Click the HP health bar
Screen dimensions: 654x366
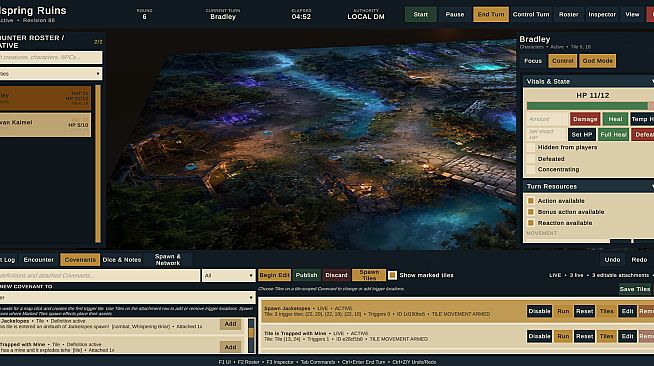(590, 106)
